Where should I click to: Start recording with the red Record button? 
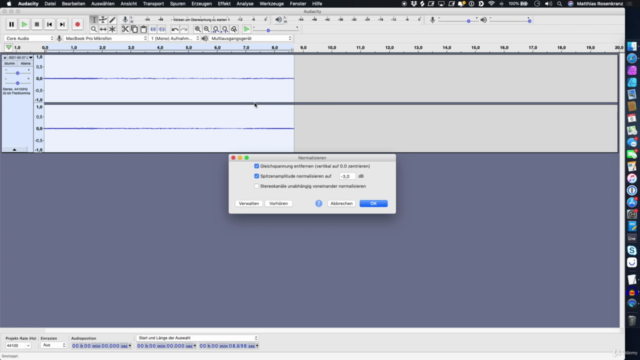(x=77, y=24)
